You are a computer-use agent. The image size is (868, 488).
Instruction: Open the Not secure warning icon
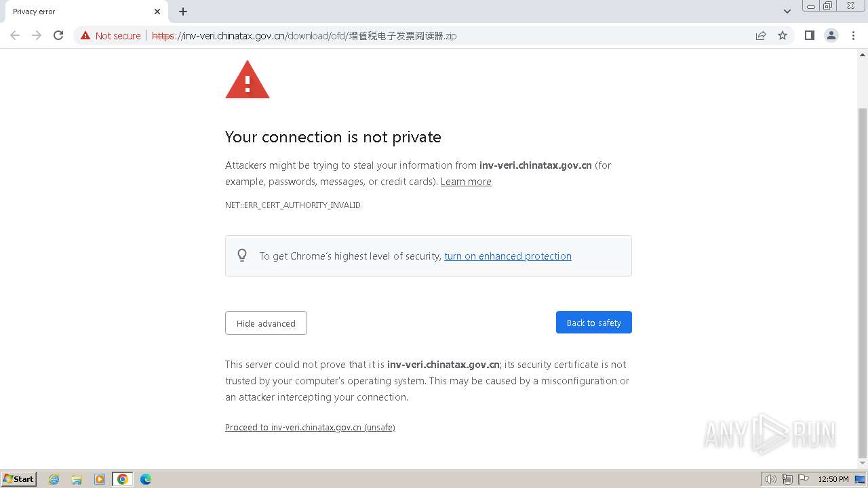click(x=85, y=35)
